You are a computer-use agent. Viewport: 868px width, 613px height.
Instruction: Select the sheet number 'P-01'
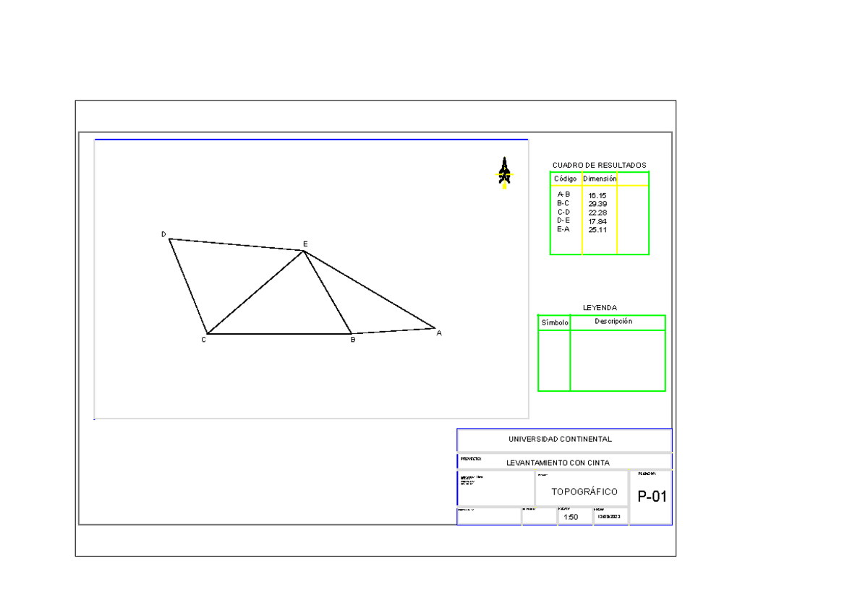pos(652,497)
